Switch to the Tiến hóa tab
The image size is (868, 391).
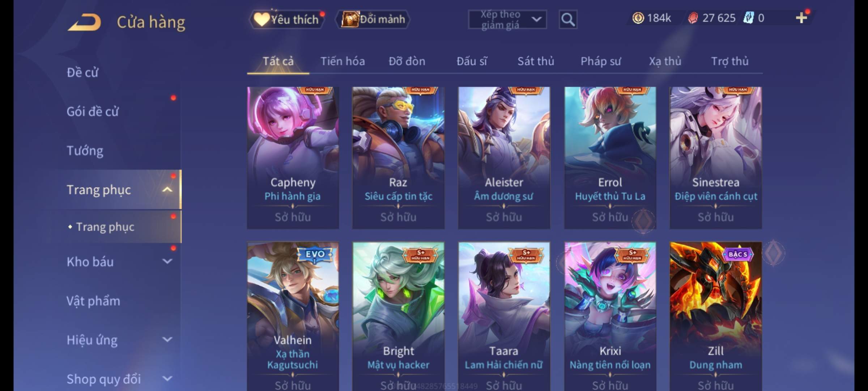pyautogui.click(x=342, y=61)
